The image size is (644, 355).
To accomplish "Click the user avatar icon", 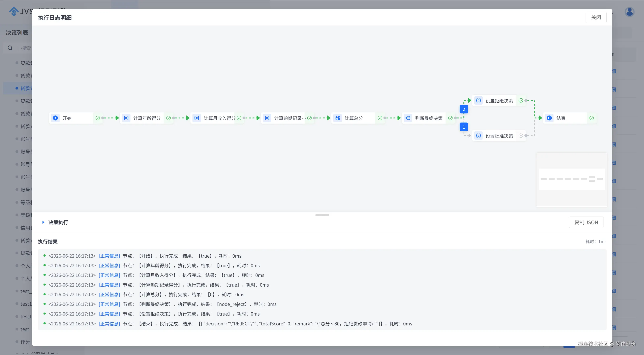I will [x=630, y=12].
